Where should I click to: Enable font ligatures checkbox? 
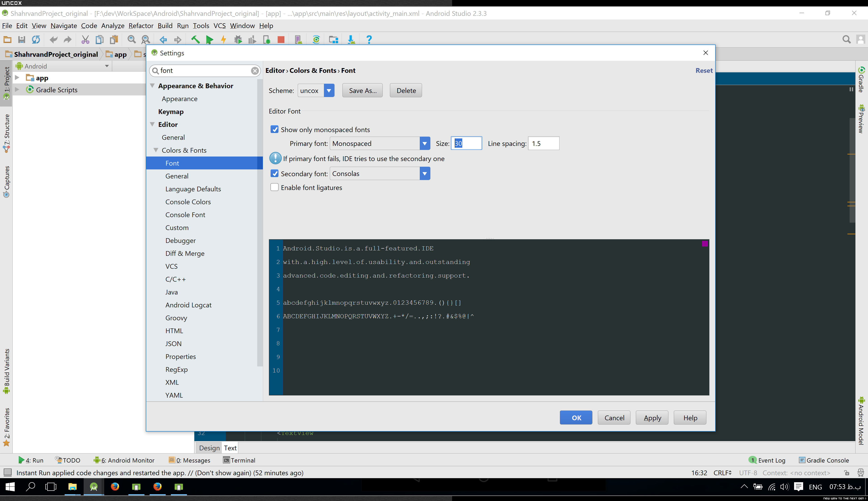tap(274, 187)
